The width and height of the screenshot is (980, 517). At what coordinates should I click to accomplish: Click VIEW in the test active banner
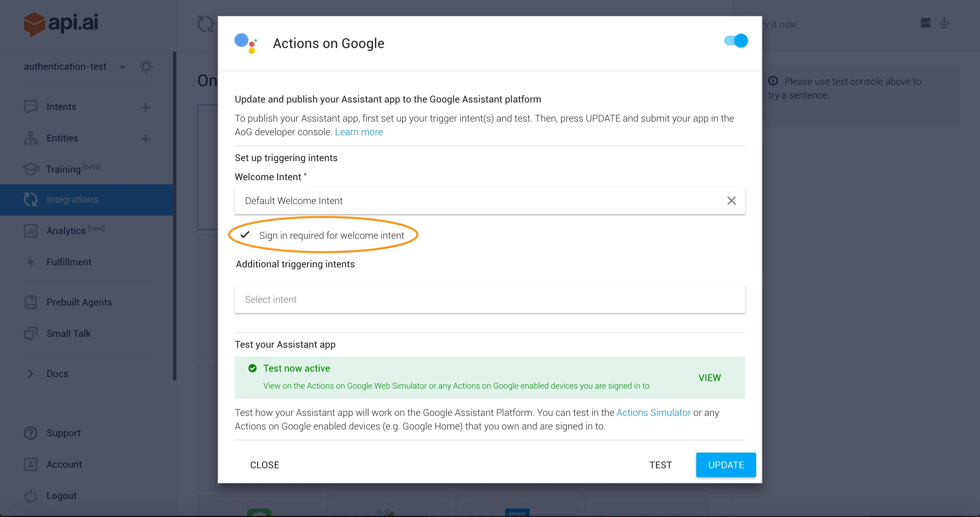click(x=709, y=378)
